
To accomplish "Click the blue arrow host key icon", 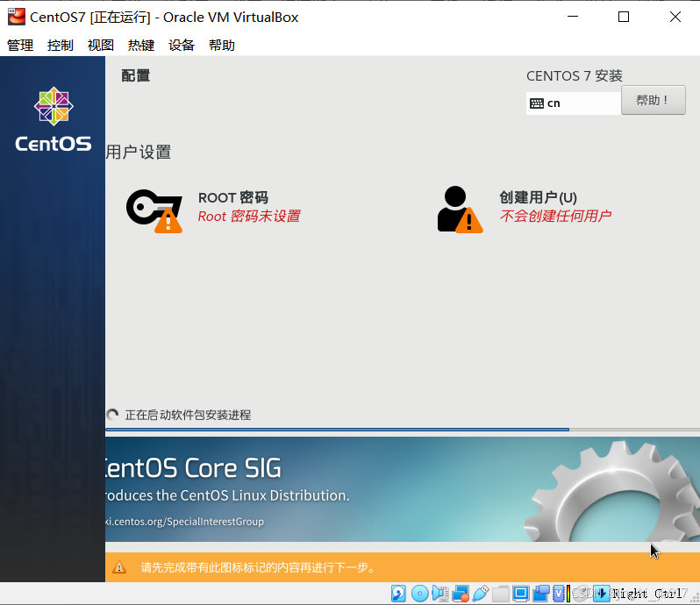I will click(x=602, y=593).
